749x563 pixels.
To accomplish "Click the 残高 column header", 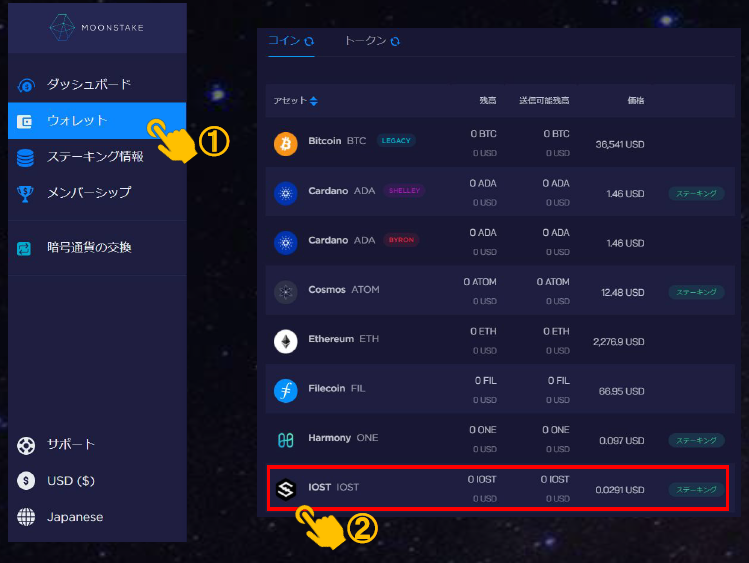I will 488,100.
